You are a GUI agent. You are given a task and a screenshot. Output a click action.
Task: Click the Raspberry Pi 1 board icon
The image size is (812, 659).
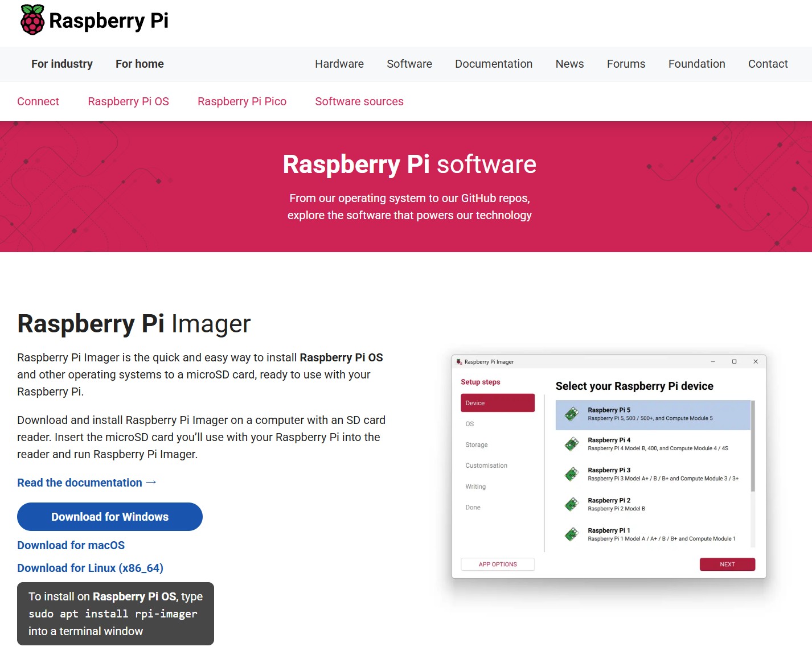click(x=572, y=534)
